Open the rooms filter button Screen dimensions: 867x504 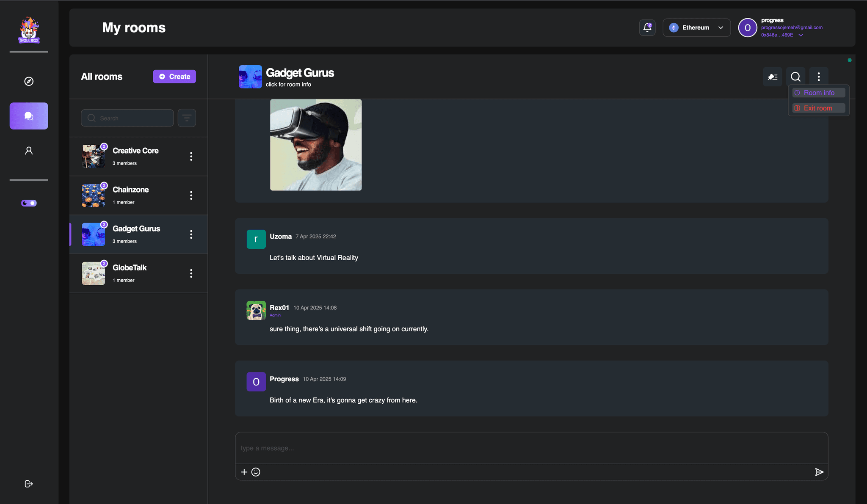tap(187, 118)
